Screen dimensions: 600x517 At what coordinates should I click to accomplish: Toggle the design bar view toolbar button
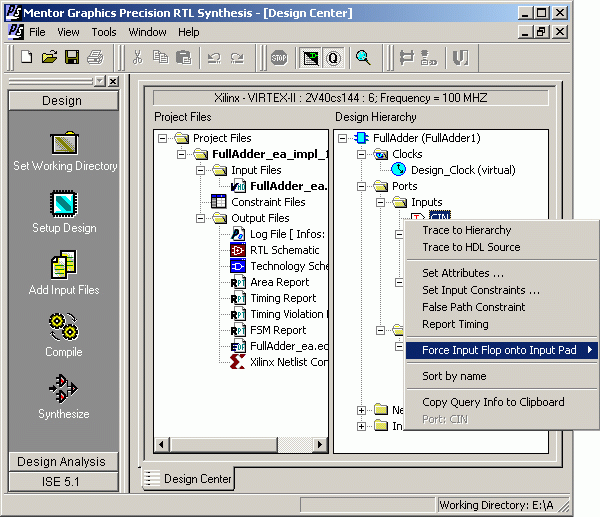[311, 58]
